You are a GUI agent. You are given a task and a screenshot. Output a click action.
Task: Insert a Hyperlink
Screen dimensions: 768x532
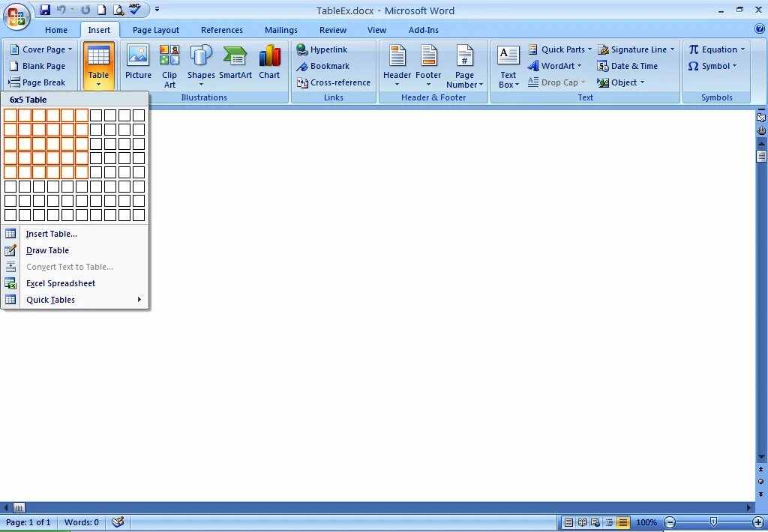point(322,49)
